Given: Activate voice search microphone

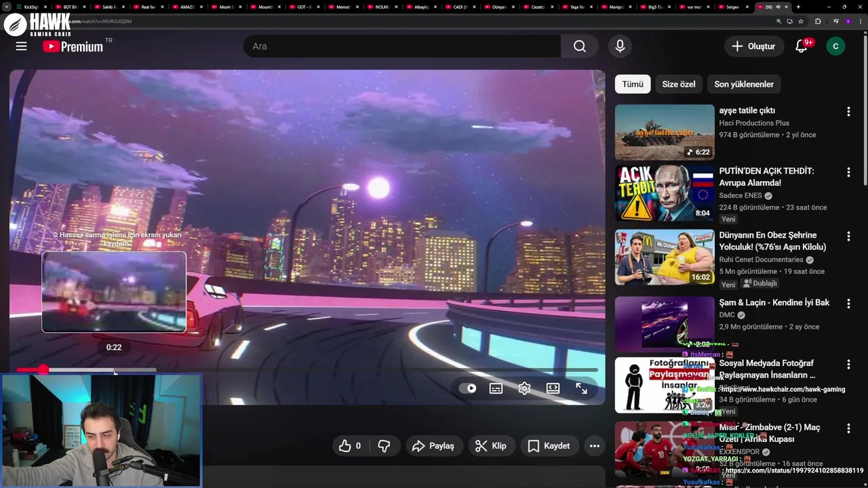Looking at the screenshot, I should [x=620, y=46].
